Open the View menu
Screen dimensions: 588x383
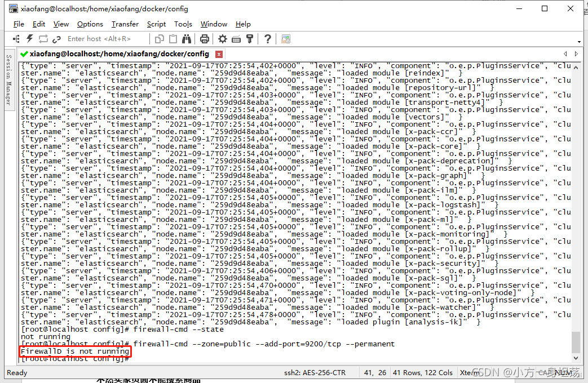pyautogui.click(x=61, y=24)
